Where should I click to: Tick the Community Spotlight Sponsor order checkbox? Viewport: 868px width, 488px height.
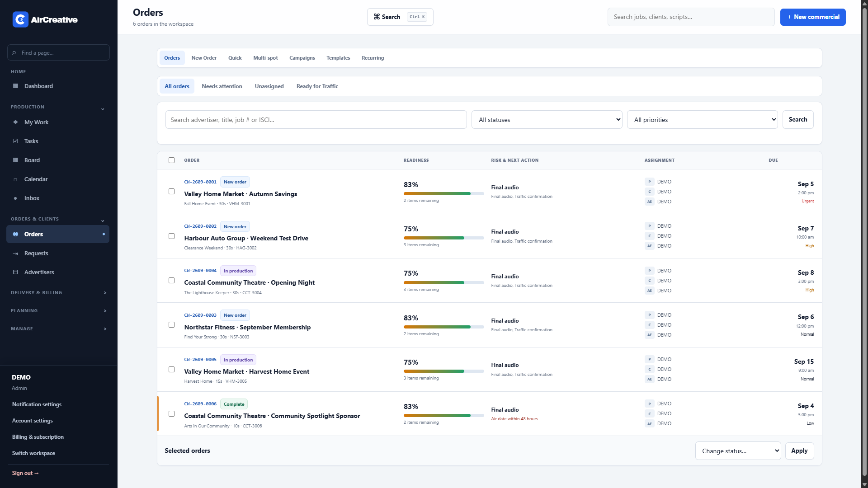171,413
